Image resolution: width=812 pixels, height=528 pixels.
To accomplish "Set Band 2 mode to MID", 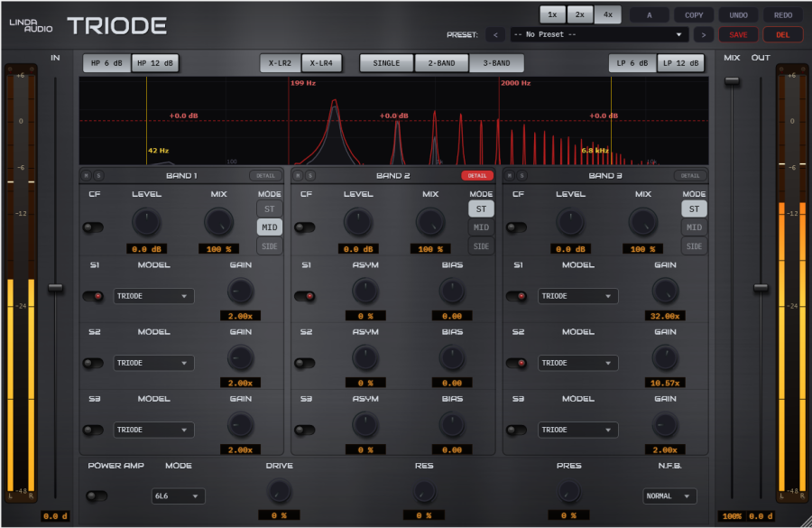I will tap(481, 227).
